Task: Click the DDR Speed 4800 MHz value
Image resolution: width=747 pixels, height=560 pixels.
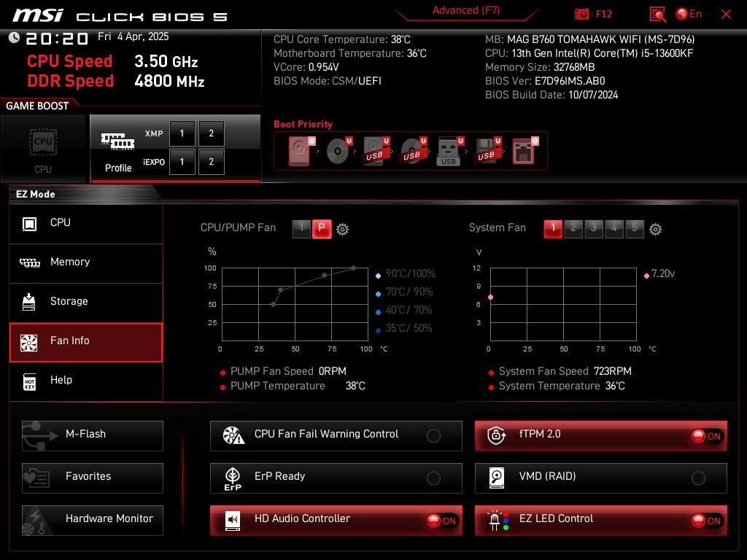Action: (x=169, y=82)
